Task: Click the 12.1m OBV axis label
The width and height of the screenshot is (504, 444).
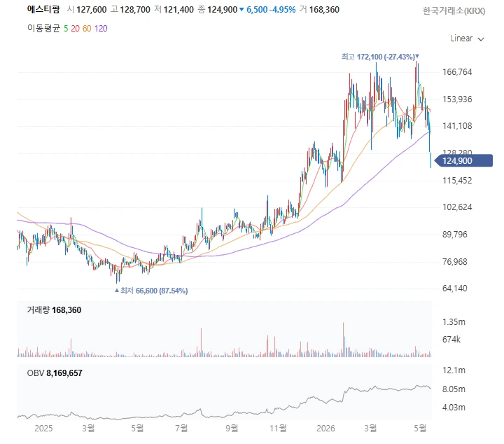Action: pyautogui.click(x=454, y=370)
